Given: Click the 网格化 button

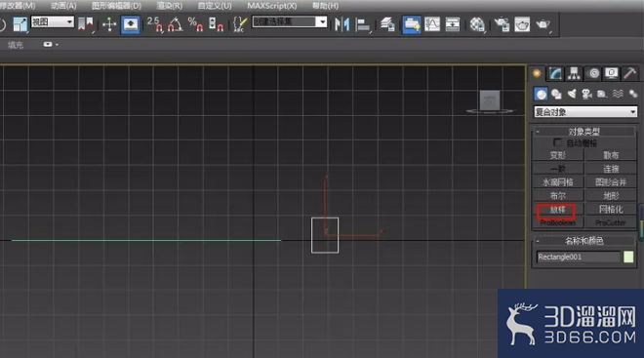Looking at the screenshot, I should pyautogui.click(x=611, y=210).
